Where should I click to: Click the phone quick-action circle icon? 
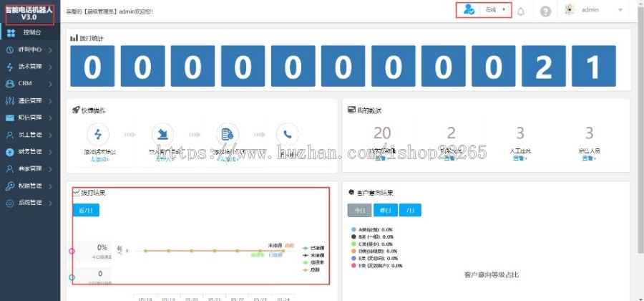(288, 134)
